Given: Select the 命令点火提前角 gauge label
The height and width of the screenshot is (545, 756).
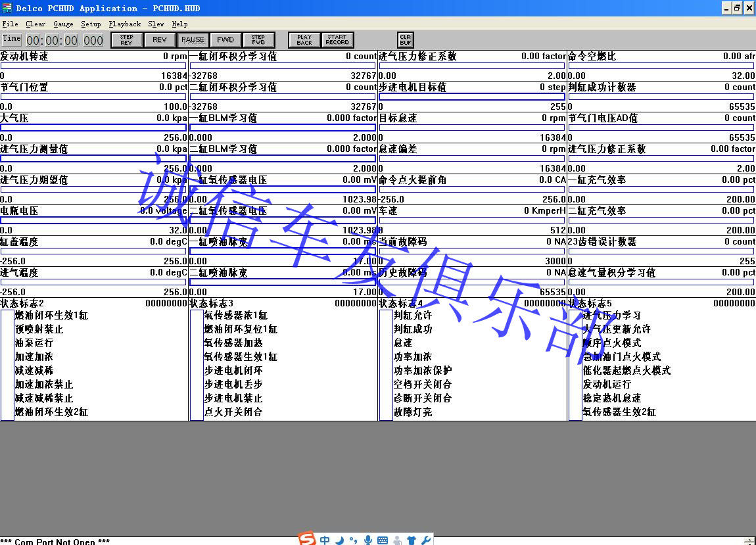Looking at the screenshot, I should coord(413,180).
